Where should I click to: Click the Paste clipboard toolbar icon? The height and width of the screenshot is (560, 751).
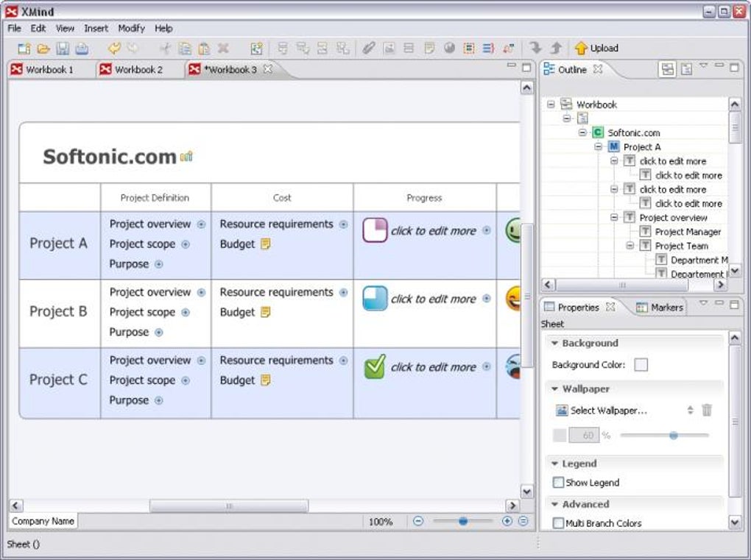204,49
